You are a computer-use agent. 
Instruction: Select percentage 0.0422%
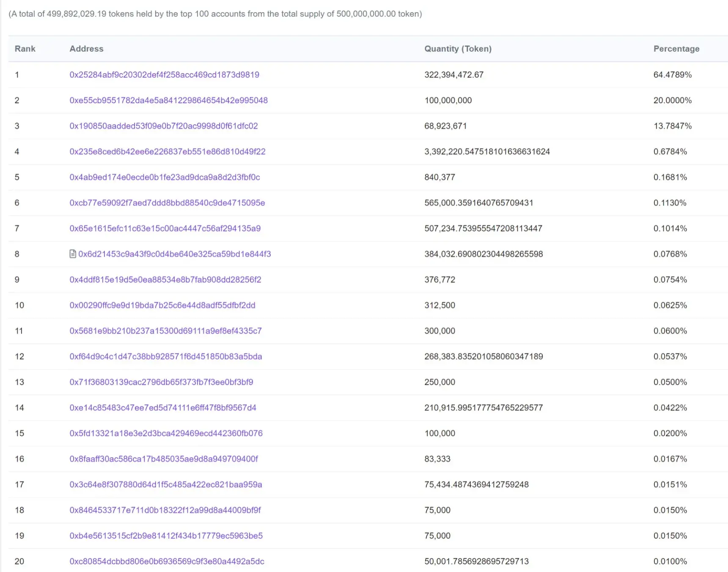670,408
